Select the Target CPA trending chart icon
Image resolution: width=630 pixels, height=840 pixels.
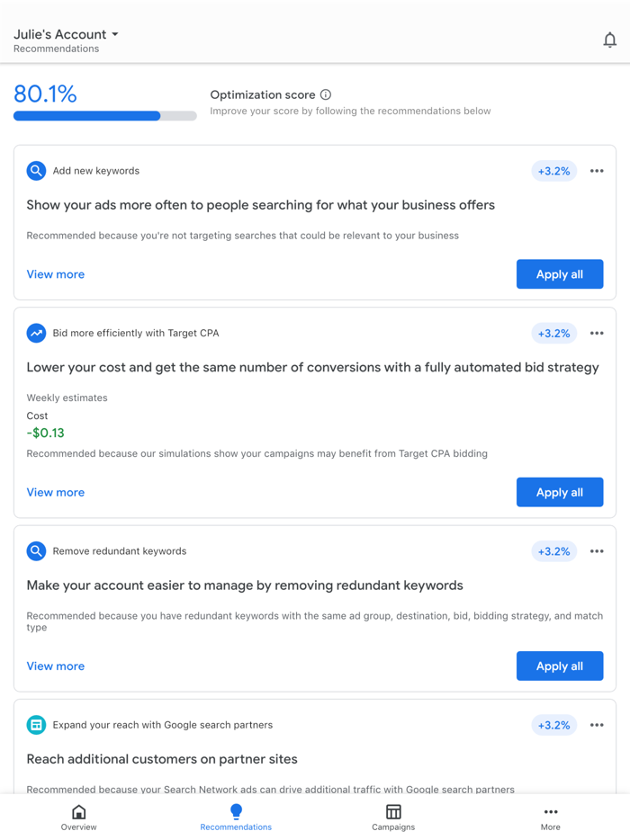click(36, 333)
